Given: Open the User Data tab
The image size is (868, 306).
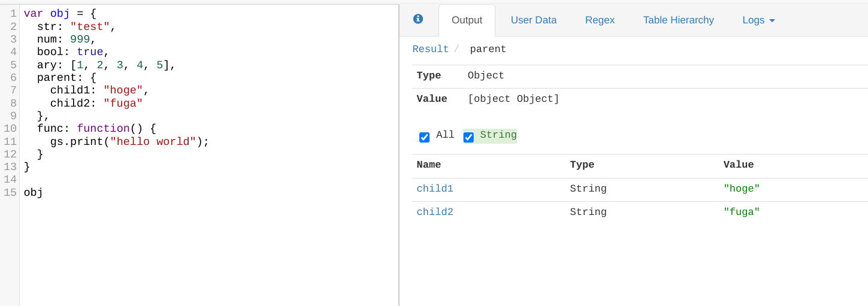Looking at the screenshot, I should (533, 20).
